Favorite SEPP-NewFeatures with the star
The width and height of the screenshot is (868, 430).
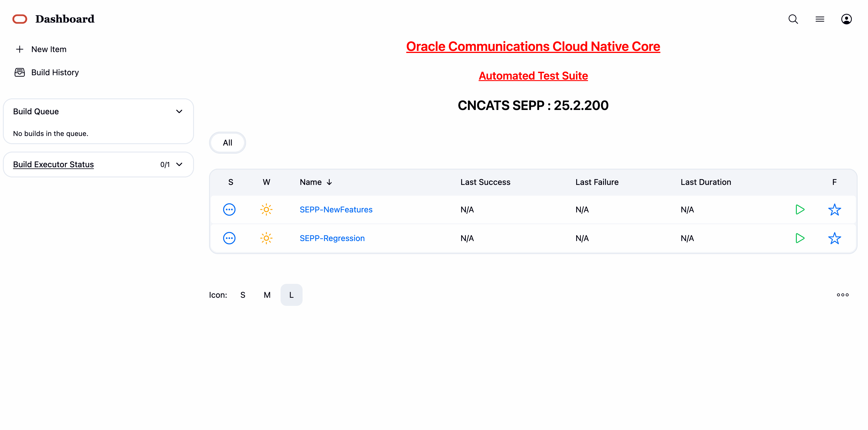(834, 210)
